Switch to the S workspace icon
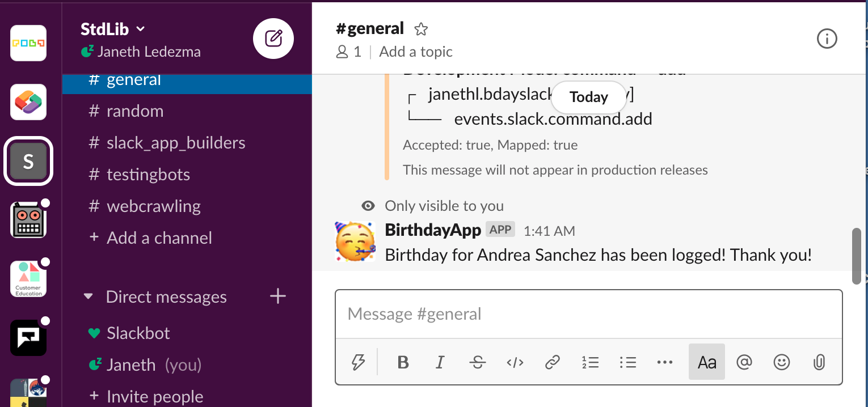The image size is (868, 407). (28, 162)
